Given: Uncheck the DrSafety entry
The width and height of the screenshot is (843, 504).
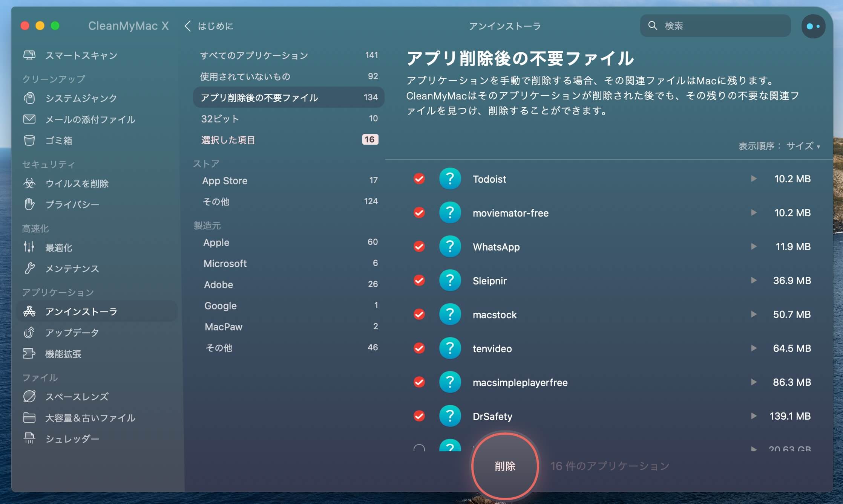Looking at the screenshot, I should (x=419, y=416).
